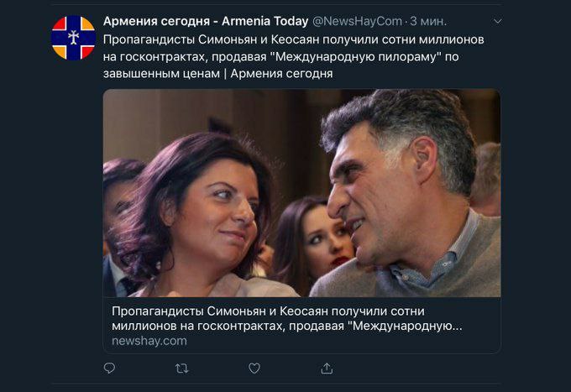This screenshot has width=571, height=392.
Task: Open the Армения сегодня - Armenia Today profile name
Action: click(x=206, y=22)
